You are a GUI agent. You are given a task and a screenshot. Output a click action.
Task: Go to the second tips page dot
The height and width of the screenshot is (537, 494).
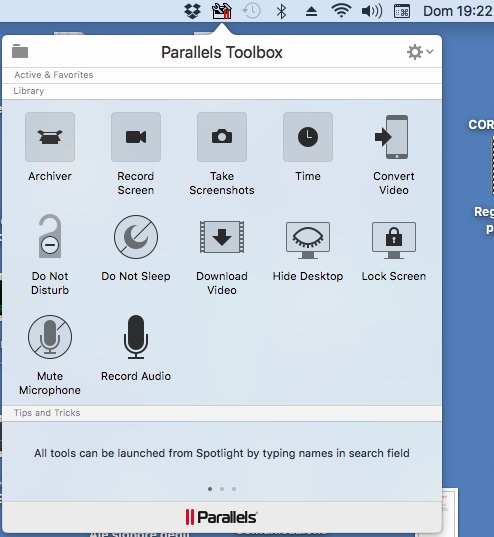click(x=222, y=489)
